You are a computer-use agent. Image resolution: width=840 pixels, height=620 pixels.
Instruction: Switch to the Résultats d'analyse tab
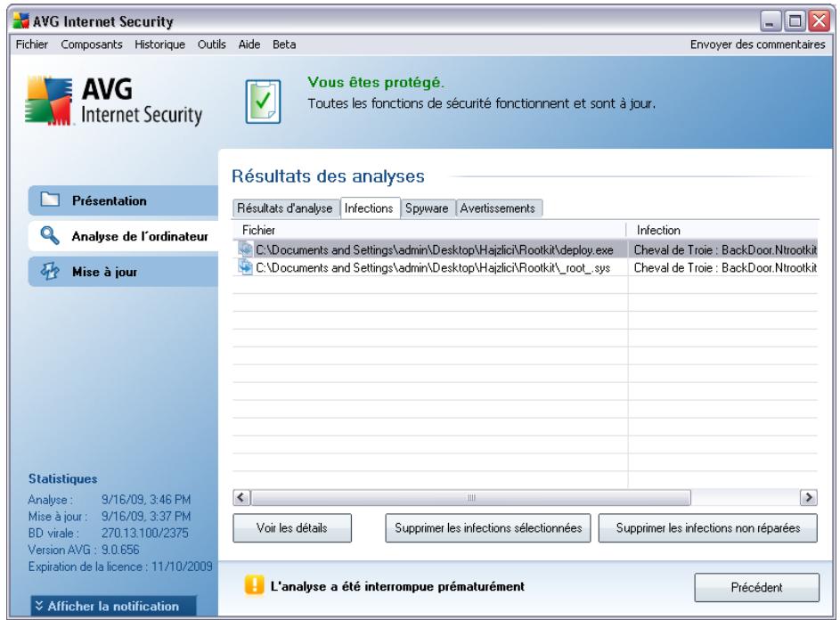(285, 208)
